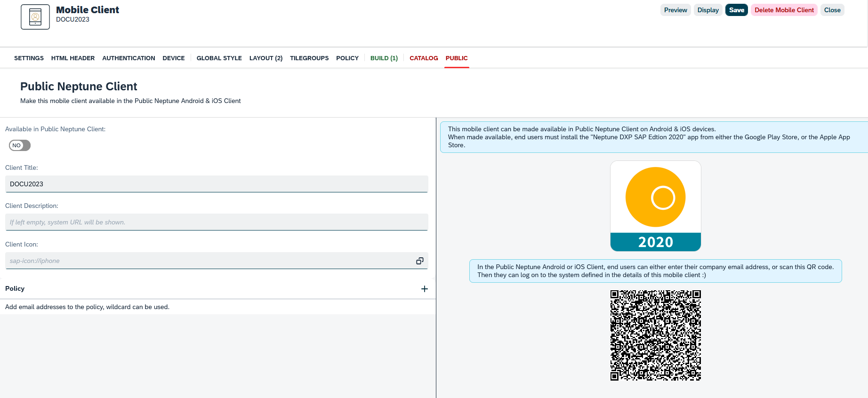Click the Policy section header

pos(218,288)
